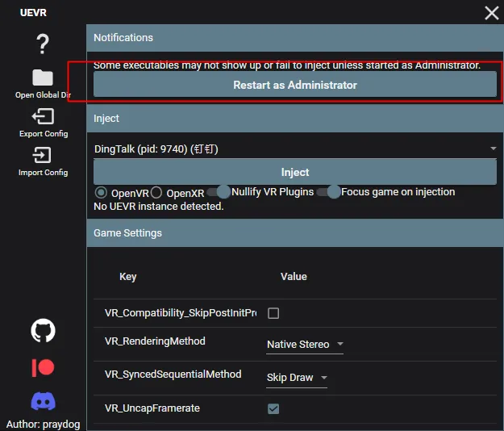The width and height of the screenshot is (504, 431).
Task: Click the Export Config icon
Action: pyautogui.click(x=43, y=116)
